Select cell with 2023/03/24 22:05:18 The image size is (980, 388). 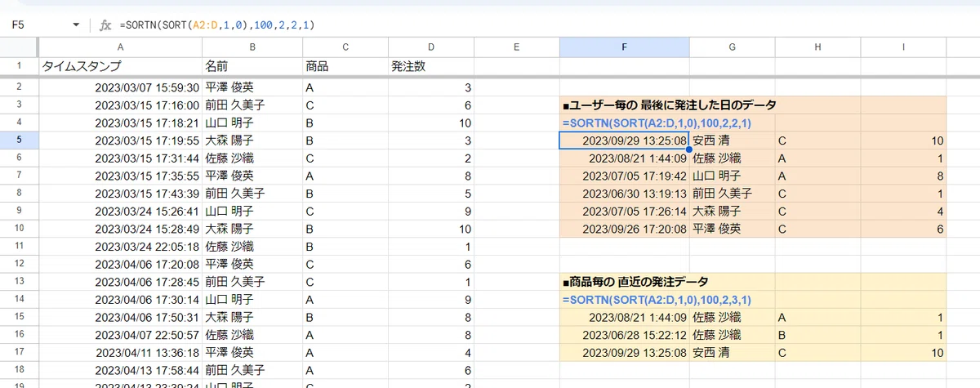[120, 246]
